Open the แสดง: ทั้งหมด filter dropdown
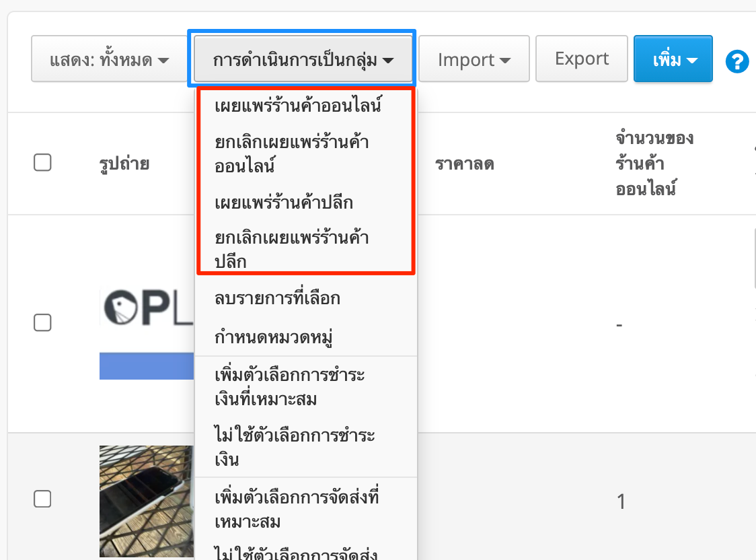This screenshot has height=560, width=756. (x=110, y=59)
